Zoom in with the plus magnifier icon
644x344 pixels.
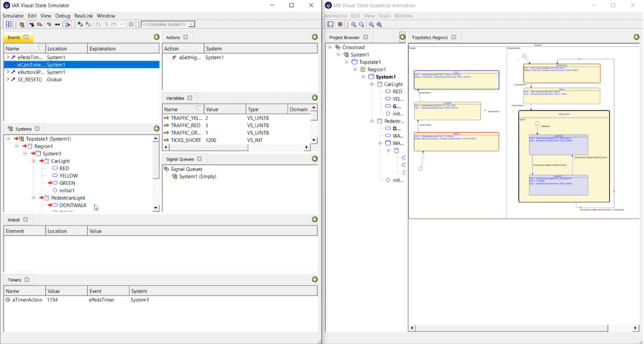coord(354,24)
